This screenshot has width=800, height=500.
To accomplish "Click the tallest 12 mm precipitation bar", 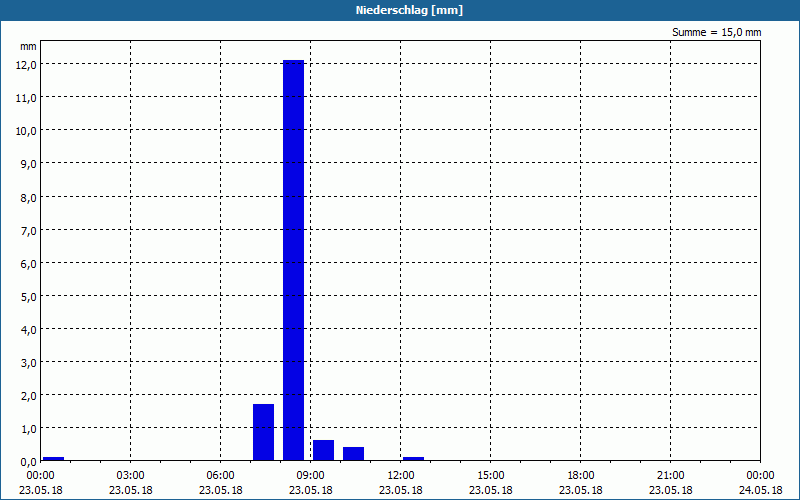I will (293, 260).
